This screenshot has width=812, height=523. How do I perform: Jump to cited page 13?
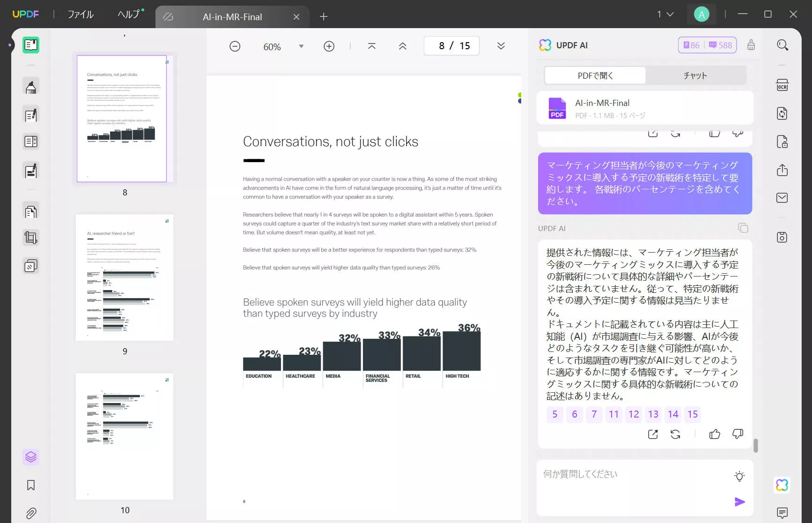click(653, 414)
